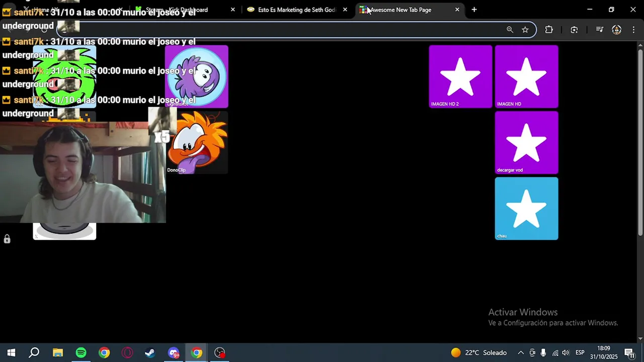Open the IMAGEN HD star tile

[x=526, y=76]
